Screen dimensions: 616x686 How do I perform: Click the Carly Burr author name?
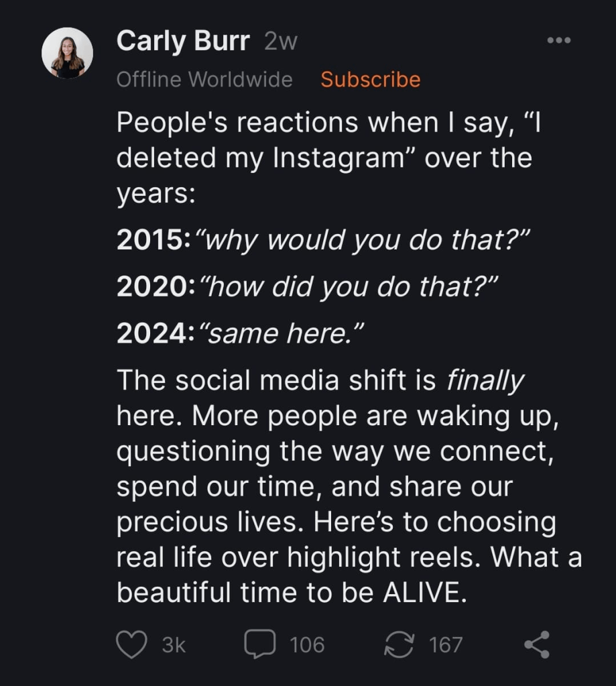coord(182,42)
